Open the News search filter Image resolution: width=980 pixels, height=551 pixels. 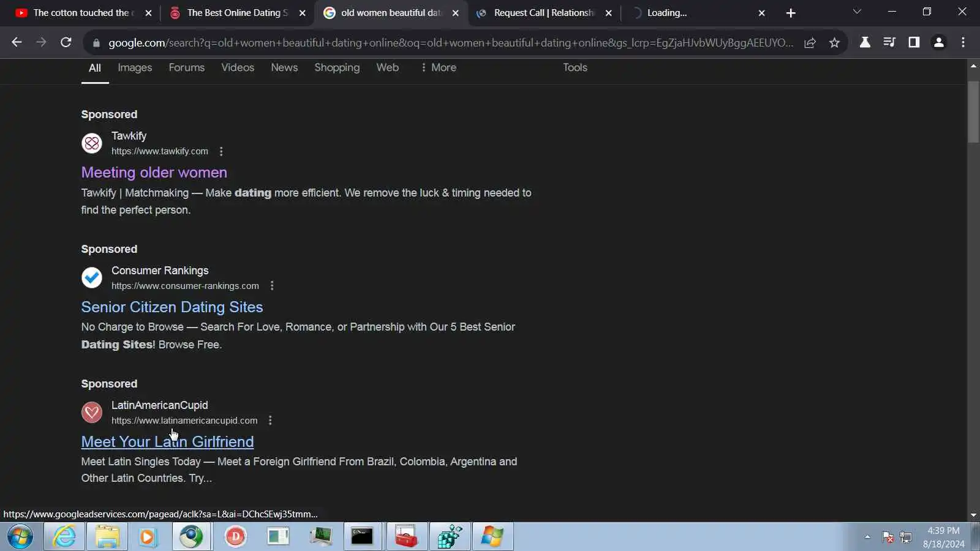click(x=284, y=67)
